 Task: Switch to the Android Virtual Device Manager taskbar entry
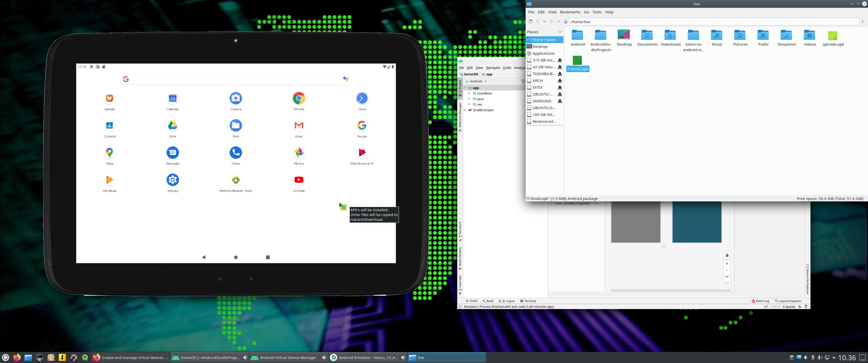coord(288,358)
